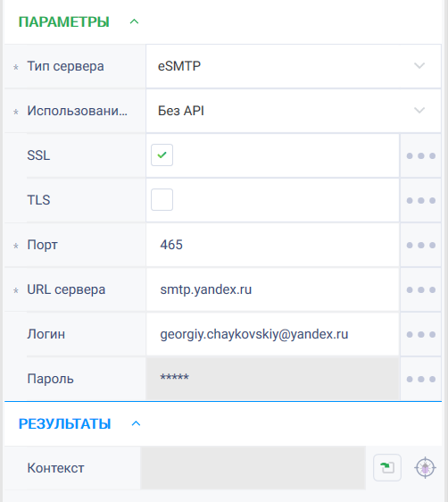Click the РЕЗУЛЬТАТЫ section header

tap(64, 424)
